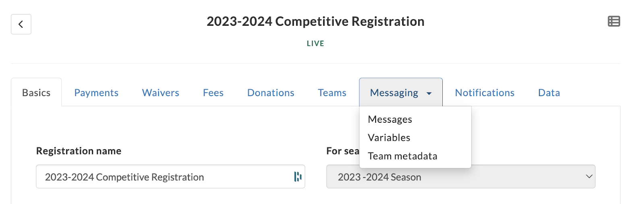Select the Donations tab
This screenshot has width=644, height=204.
[270, 93]
